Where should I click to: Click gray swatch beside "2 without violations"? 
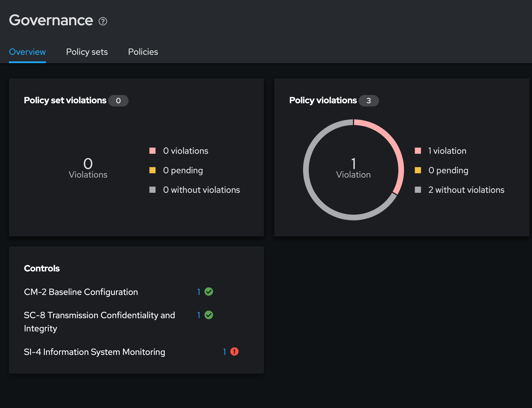[x=418, y=190]
